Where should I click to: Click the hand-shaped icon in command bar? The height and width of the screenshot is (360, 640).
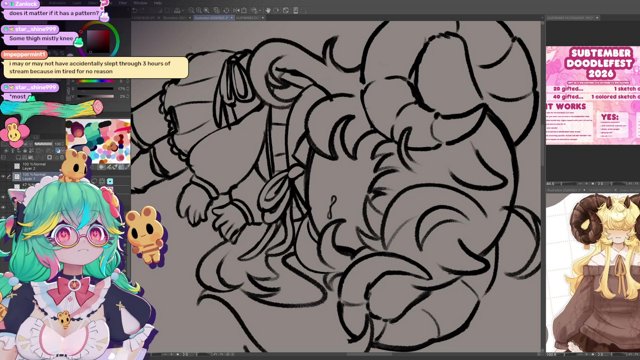pyautogui.click(x=268, y=10)
